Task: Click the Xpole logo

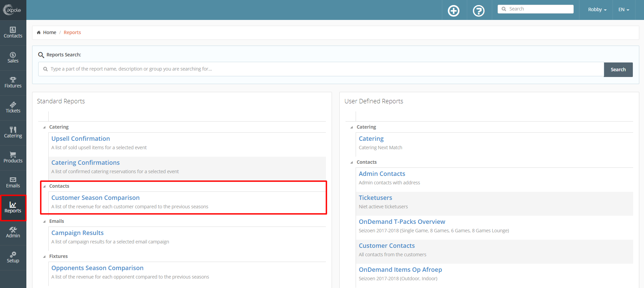Action: (x=12, y=10)
